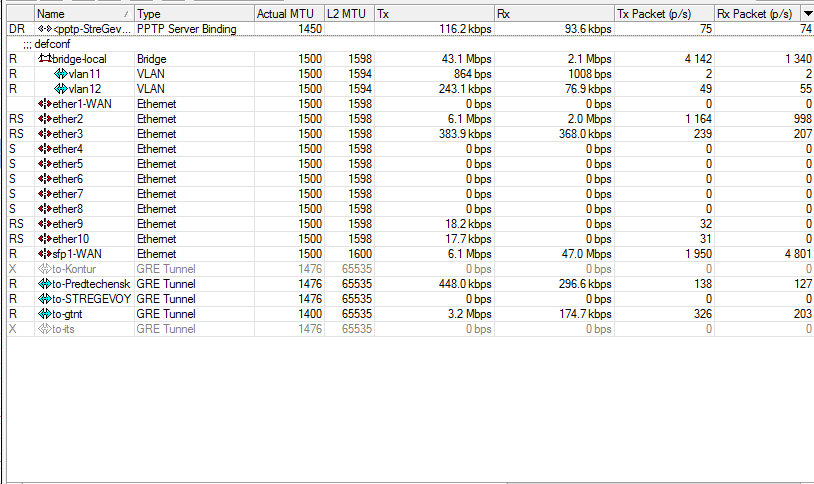Viewport: 814px width, 484px height.
Task: Click the disabled to-its tunnel icon
Action: [45, 329]
